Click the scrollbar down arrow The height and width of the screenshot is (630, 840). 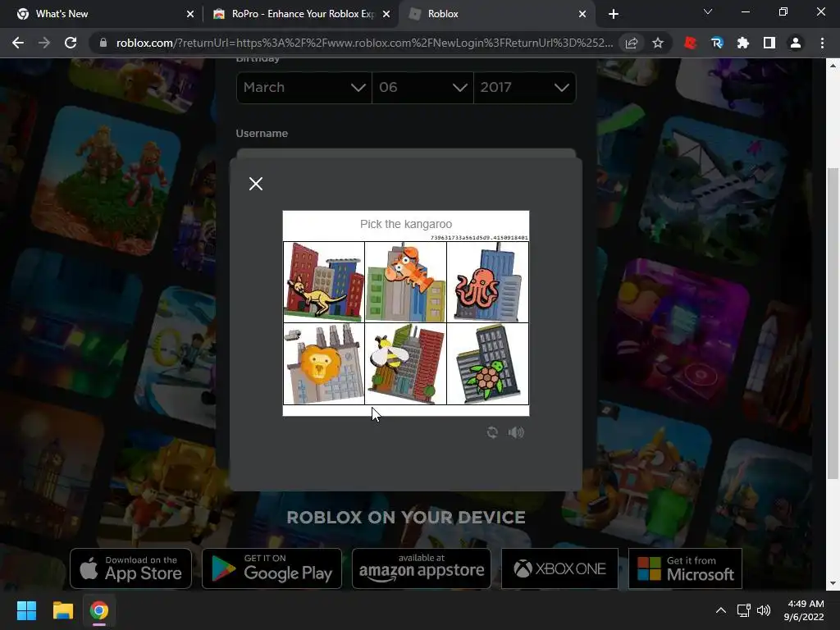(833, 583)
